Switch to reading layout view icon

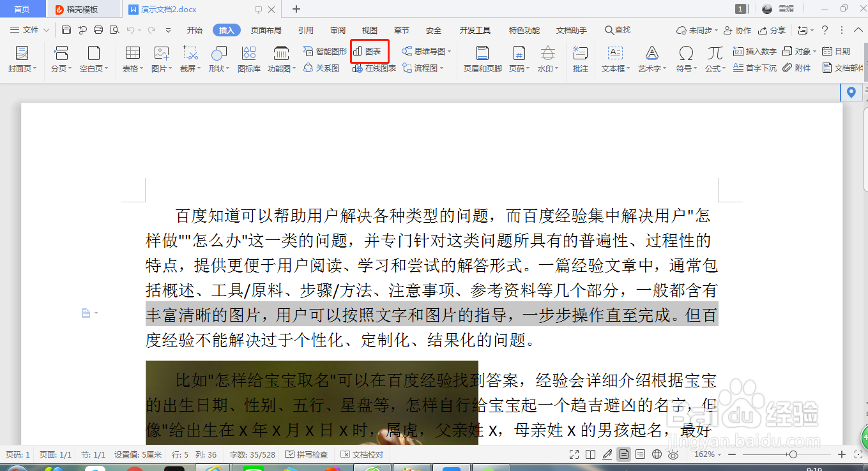coord(591,454)
